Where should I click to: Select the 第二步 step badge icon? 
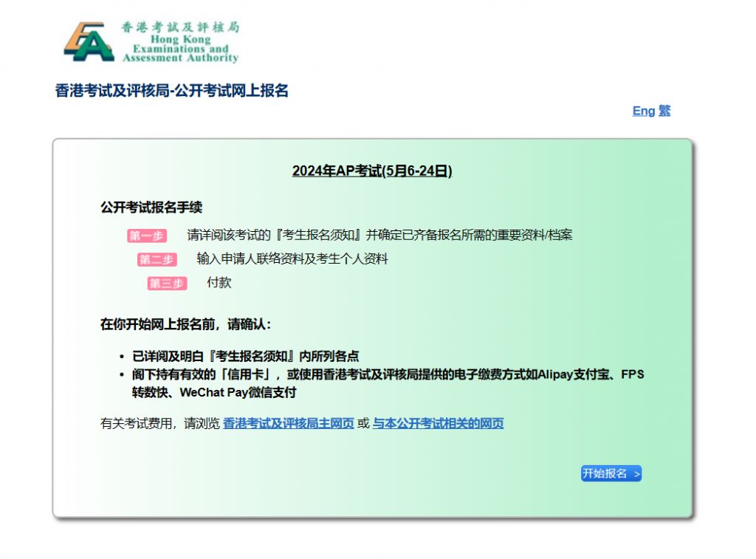tap(158, 259)
